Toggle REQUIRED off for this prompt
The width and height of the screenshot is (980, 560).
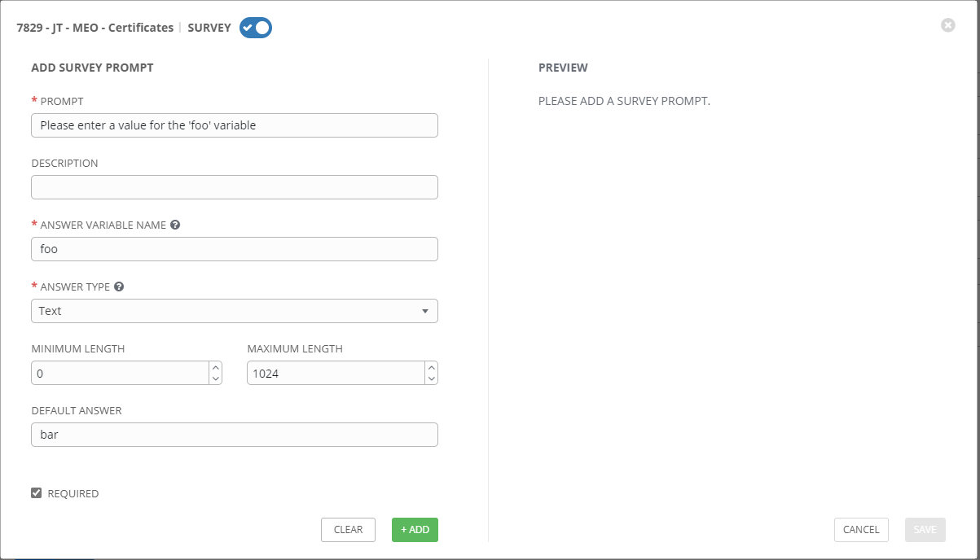coord(36,492)
